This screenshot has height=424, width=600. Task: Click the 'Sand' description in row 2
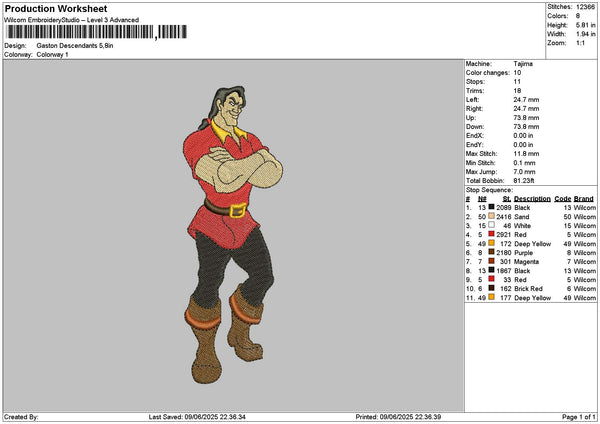(522, 217)
